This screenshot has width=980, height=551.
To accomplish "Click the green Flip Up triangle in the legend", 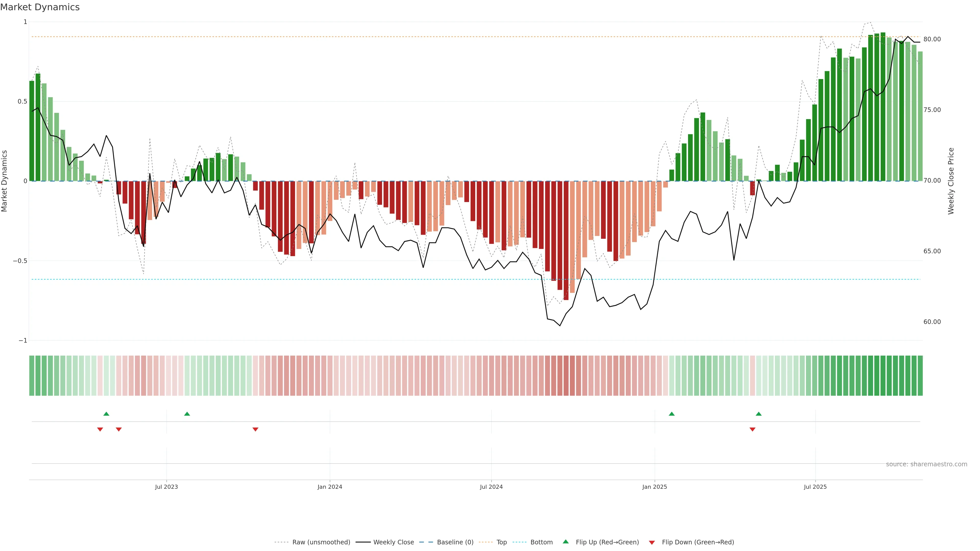I will (x=566, y=542).
